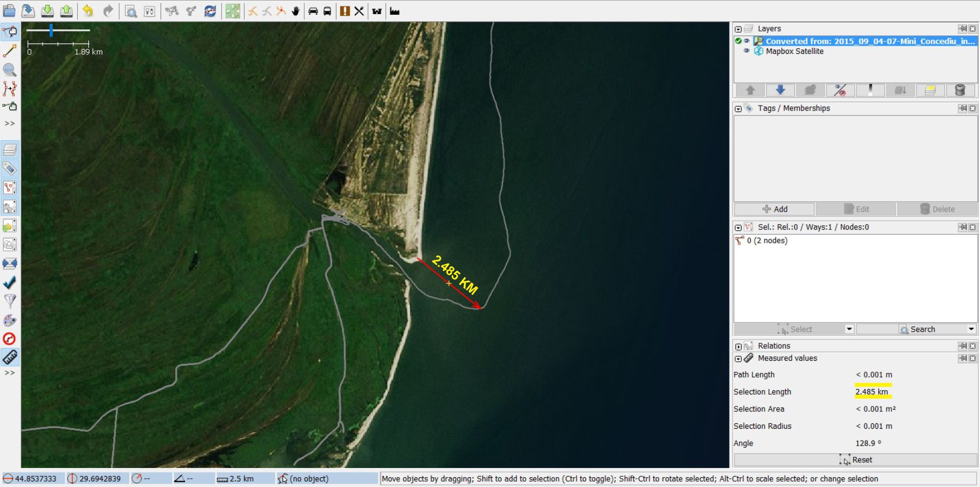Toggle active state of Converted layer
980x487 pixels.
click(738, 41)
